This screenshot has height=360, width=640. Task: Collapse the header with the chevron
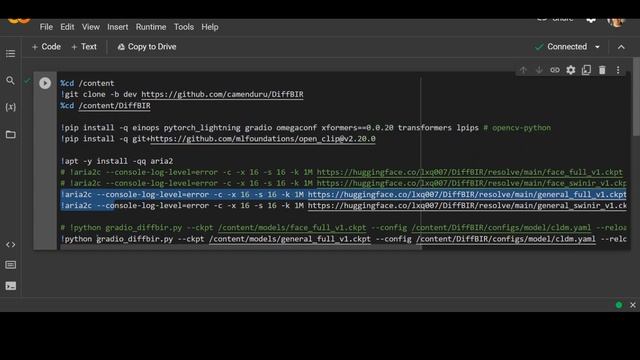click(621, 47)
